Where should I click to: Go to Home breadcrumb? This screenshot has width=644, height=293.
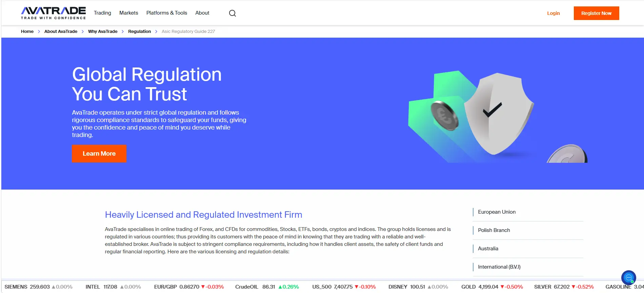[27, 32]
